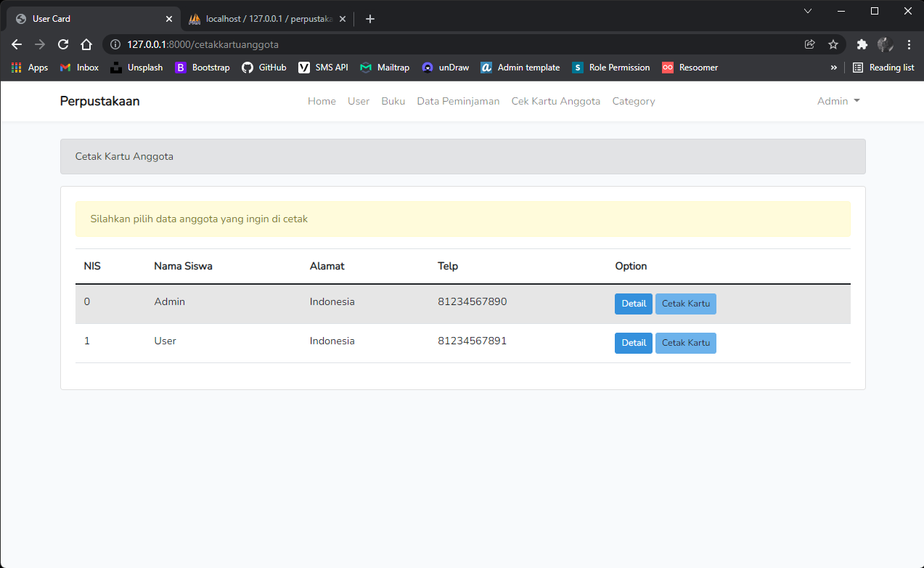The image size is (924, 568).
Task: Click the home icon in the toolbar
Action: point(86,44)
